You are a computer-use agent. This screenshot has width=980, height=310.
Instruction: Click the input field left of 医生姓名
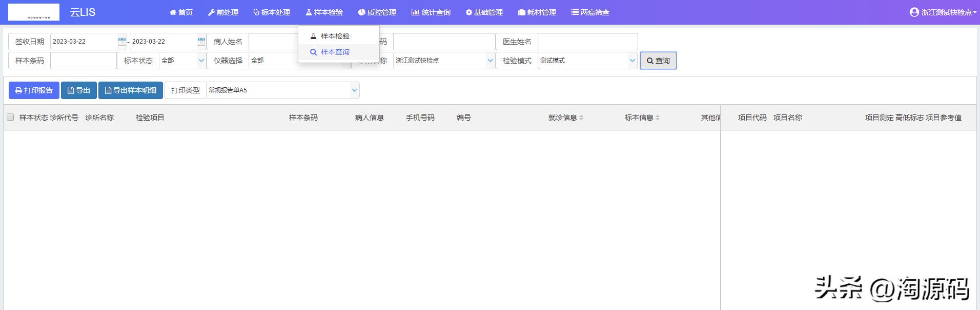click(444, 42)
